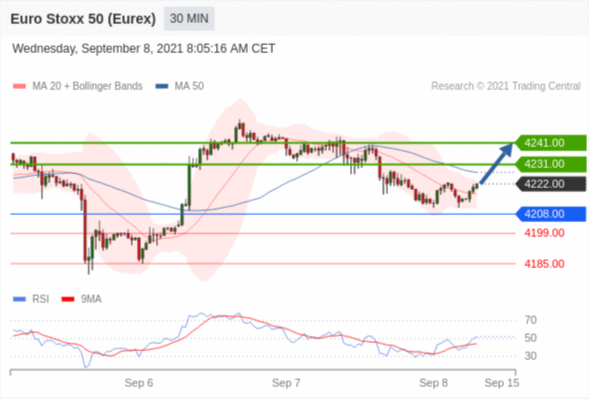589x405 pixels.
Task: Click the 30 MIN timeframe button
Action: pyautogui.click(x=189, y=18)
